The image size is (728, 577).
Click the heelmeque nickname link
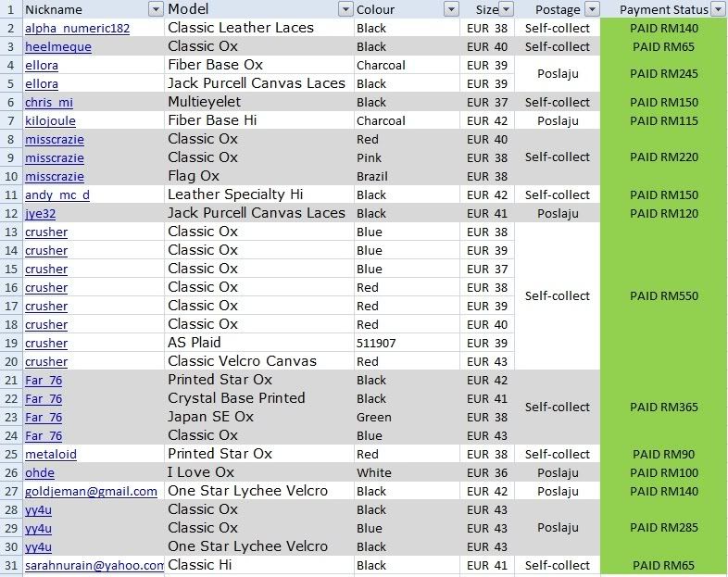(x=57, y=47)
